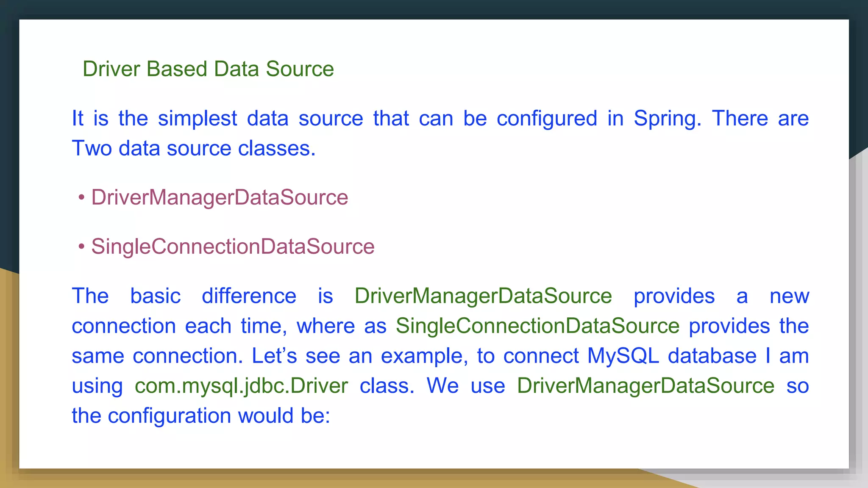
Task: Click the word MySQL in the paragraph
Action: [x=623, y=356]
